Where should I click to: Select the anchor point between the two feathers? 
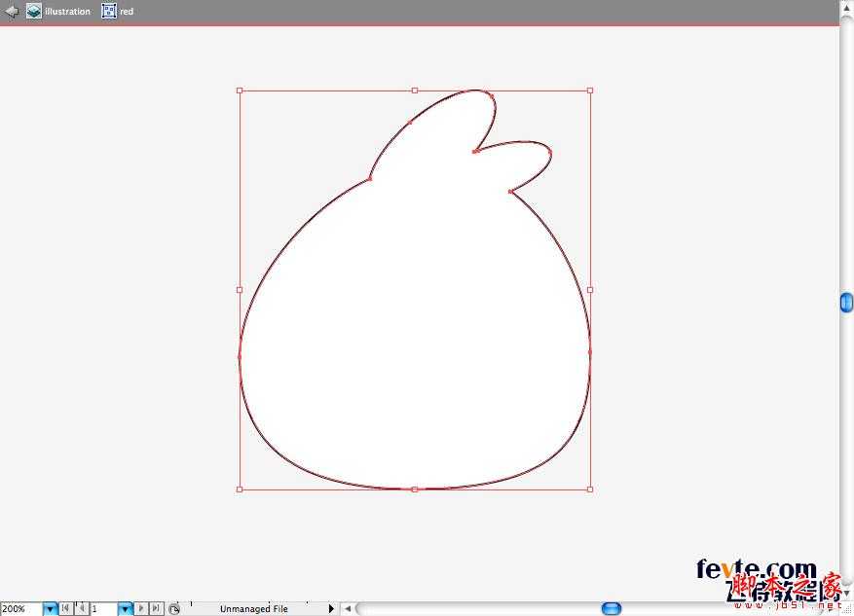(x=474, y=151)
